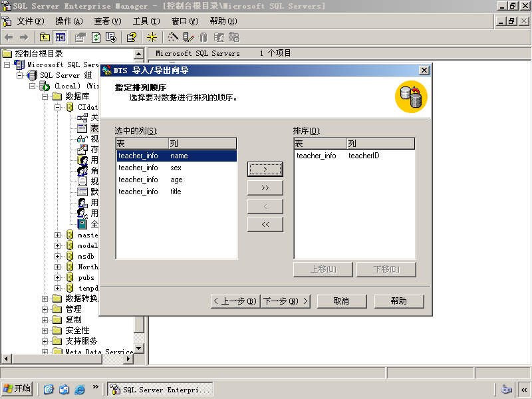The width and height of the screenshot is (532, 399).
Task: Click tree horizontal scrollbar right arrow
Action: (128, 358)
